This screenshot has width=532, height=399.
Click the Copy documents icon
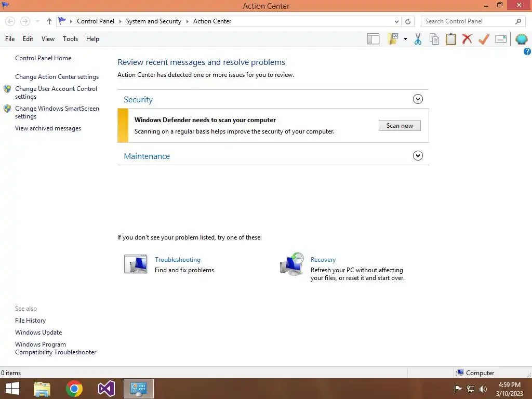click(434, 39)
